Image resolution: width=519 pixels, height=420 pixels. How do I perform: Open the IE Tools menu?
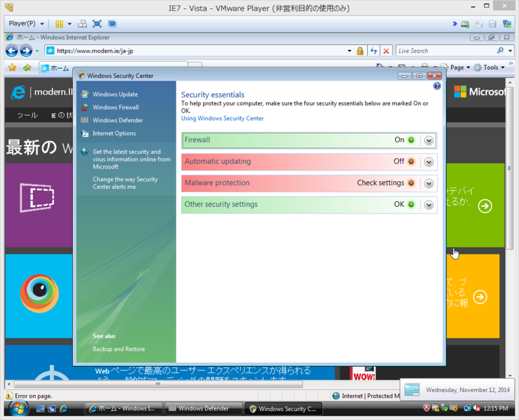click(x=489, y=68)
